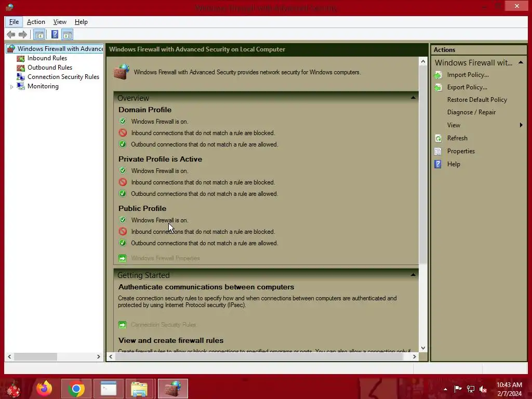
Task: Click the command window taskbar button
Action: (109, 389)
